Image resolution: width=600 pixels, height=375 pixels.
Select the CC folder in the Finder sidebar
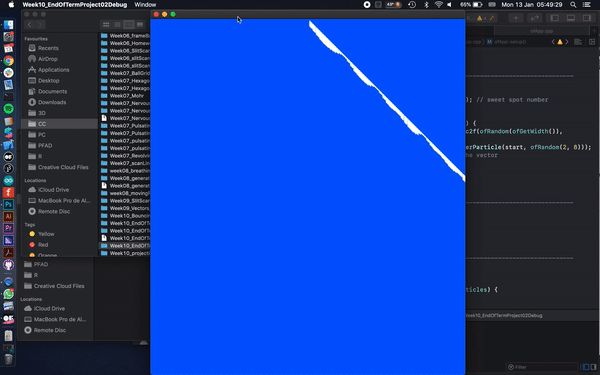pos(59,124)
